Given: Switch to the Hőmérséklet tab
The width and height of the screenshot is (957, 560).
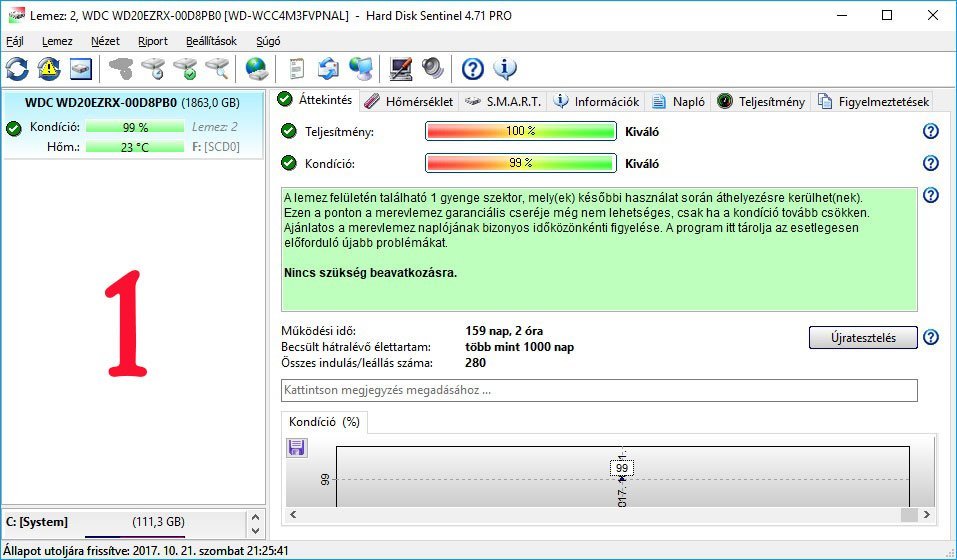Looking at the screenshot, I should click(x=408, y=102).
